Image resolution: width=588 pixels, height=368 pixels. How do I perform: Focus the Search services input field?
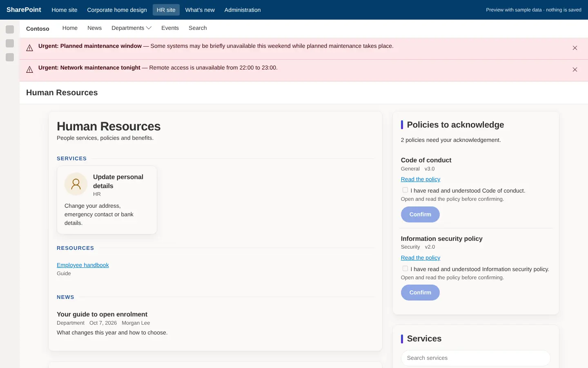(476, 358)
